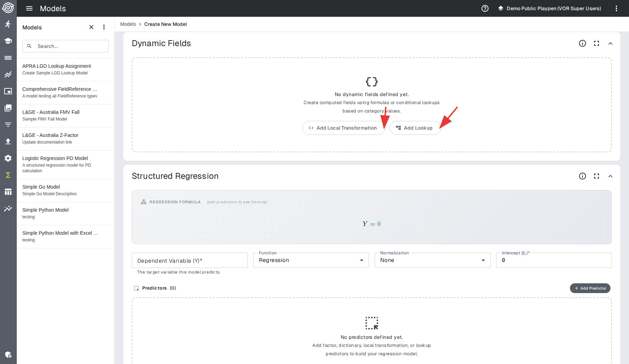Open the graduation cap sidebar icon
The width and height of the screenshot is (629, 364).
point(8,41)
